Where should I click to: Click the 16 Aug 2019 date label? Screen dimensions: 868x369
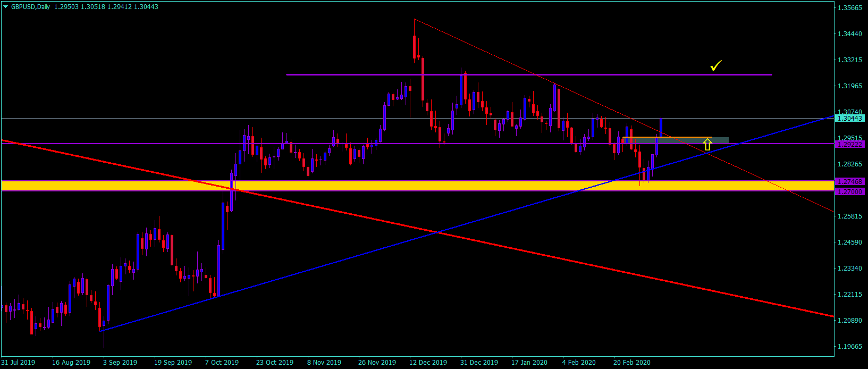pos(71,363)
